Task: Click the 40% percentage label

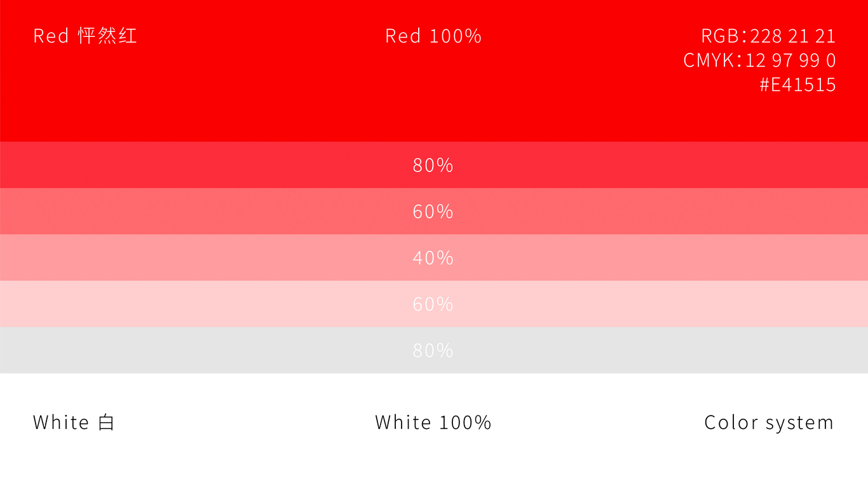Action: pos(433,258)
